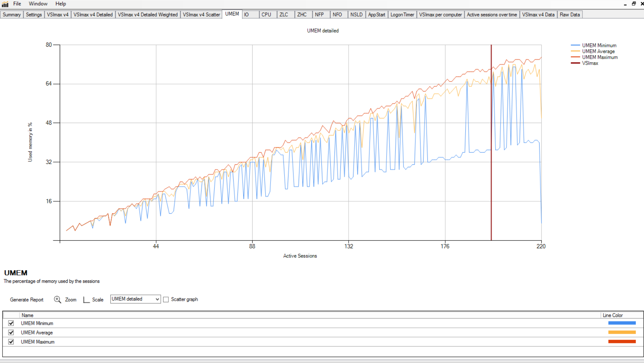Open the VSImax per computer tab

440,15
